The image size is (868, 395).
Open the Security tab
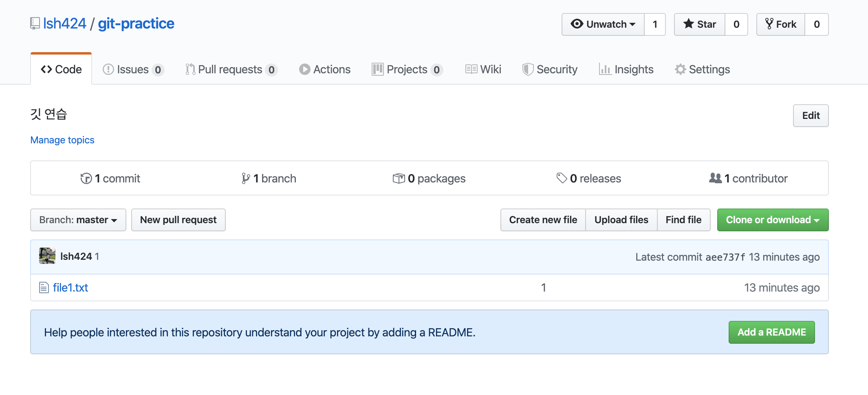click(x=550, y=70)
